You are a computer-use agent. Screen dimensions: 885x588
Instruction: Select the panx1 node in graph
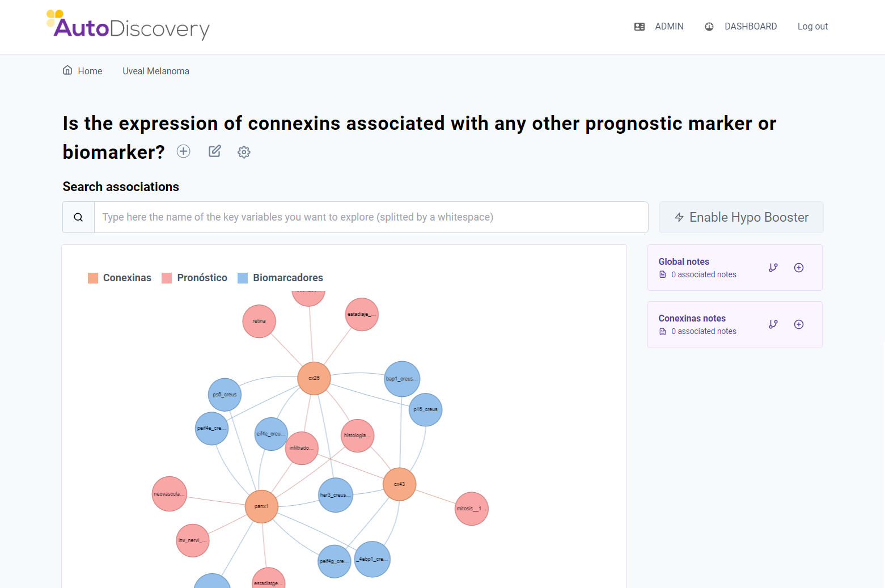(x=261, y=506)
